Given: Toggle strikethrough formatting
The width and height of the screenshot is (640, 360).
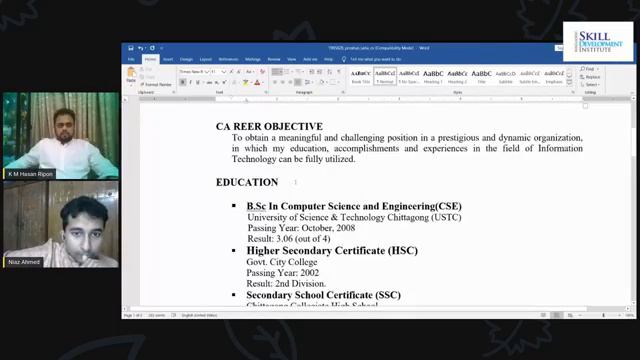Looking at the screenshot, I should (209, 82).
